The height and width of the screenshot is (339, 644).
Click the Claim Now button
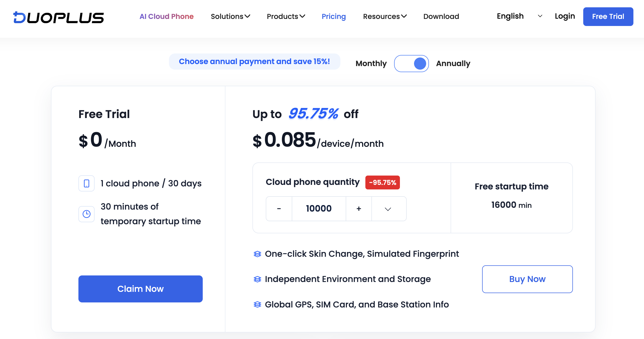coord(140,289)
